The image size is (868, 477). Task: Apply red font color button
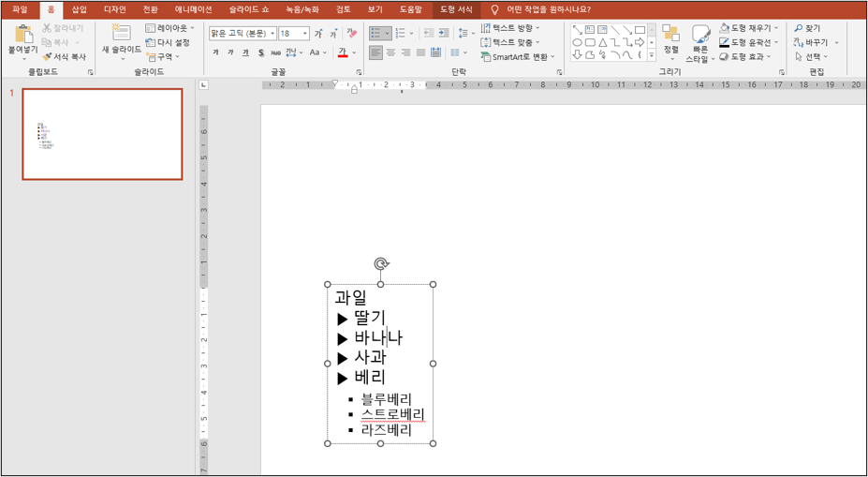click(343, 52)
